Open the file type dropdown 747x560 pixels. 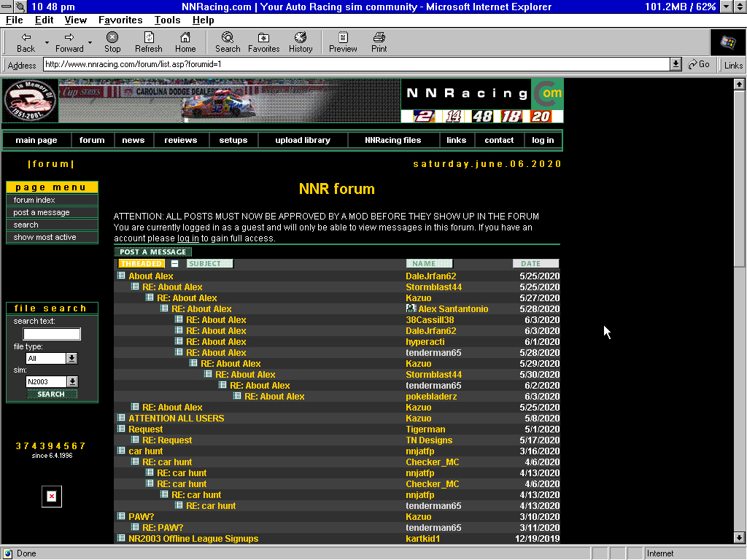pyautogui.click(x=71, y=358)
